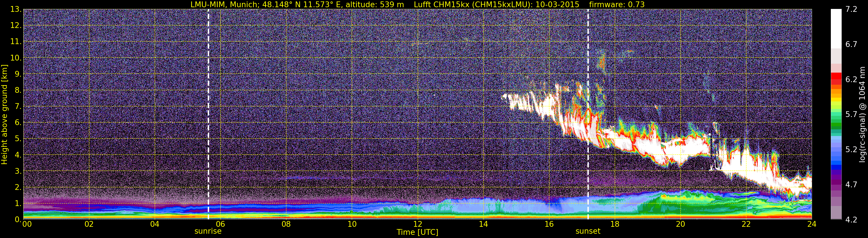Click the '22' time tick label
868x238 pixels.
(x=746, y=224)
